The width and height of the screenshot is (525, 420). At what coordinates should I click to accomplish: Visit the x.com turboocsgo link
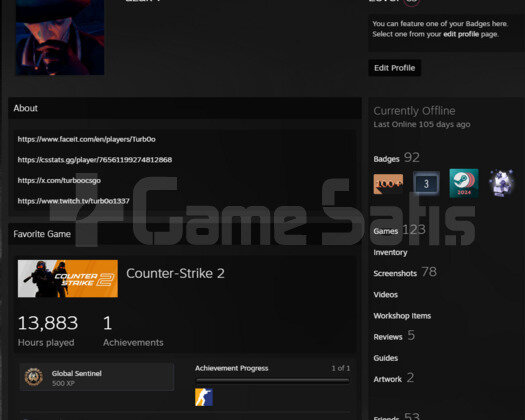pyautogui.click(x=59, y=181)
